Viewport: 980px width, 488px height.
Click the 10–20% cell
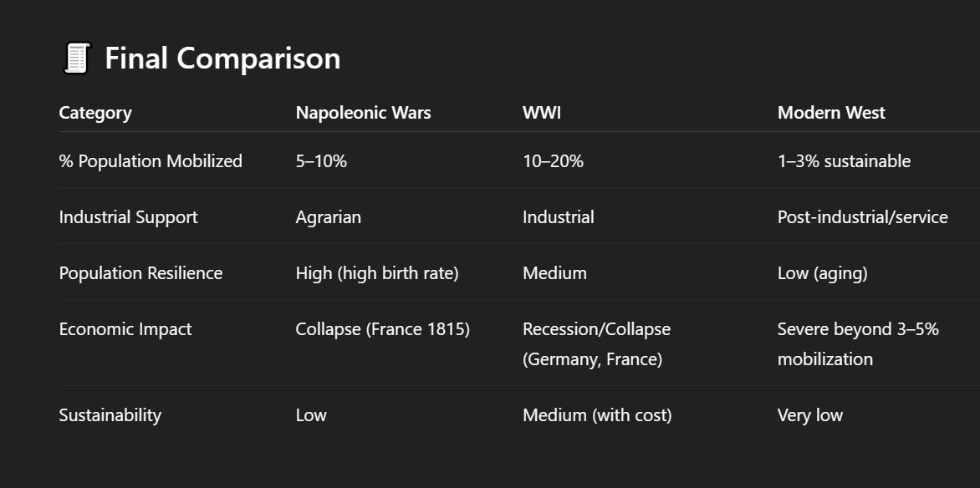pos(553,160)
